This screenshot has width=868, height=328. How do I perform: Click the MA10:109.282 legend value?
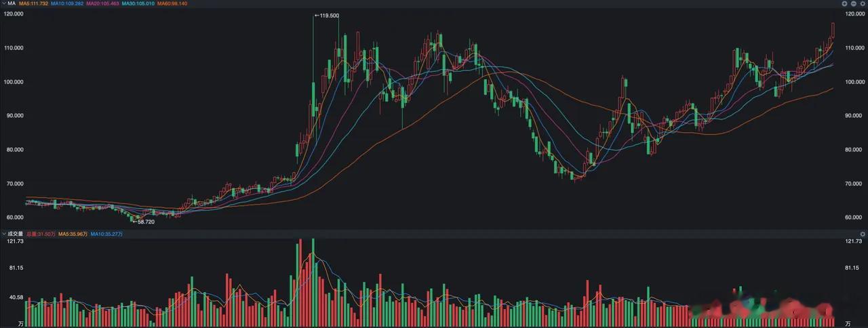(67, 3)
